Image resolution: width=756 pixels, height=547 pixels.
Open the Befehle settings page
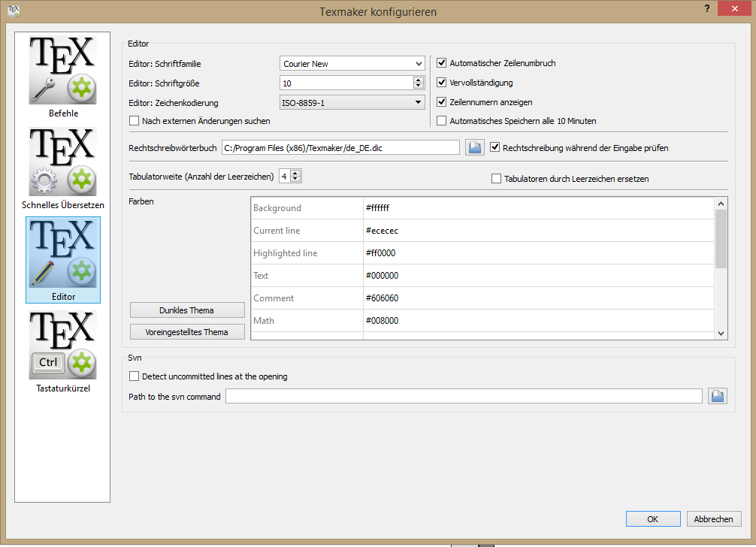coord(62,77)
